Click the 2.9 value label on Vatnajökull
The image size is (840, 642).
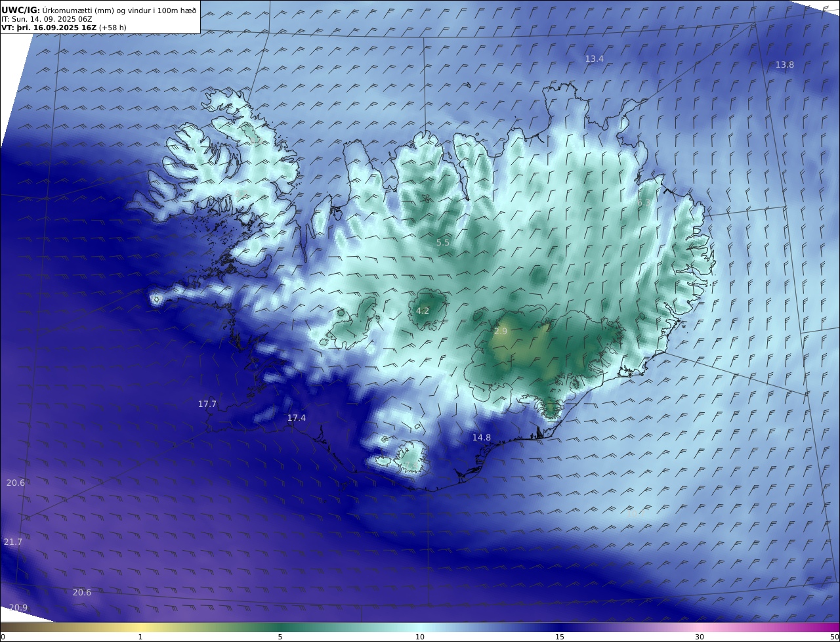(501, 332)
